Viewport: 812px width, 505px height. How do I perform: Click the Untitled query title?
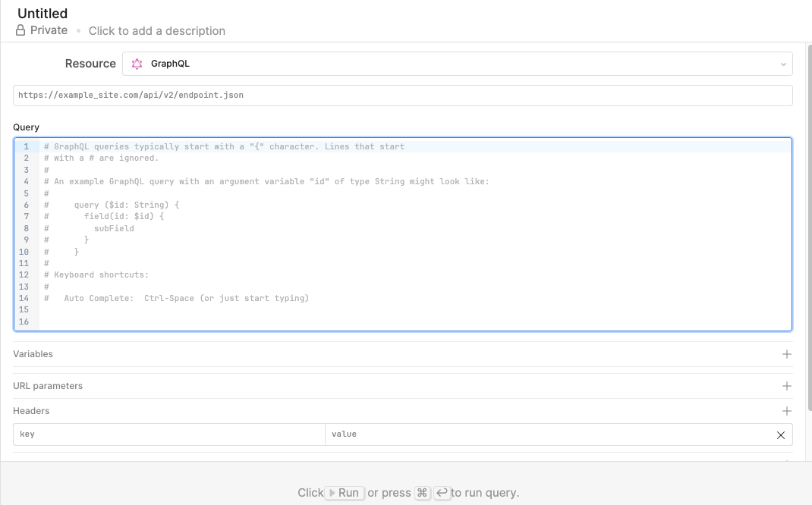42,14
